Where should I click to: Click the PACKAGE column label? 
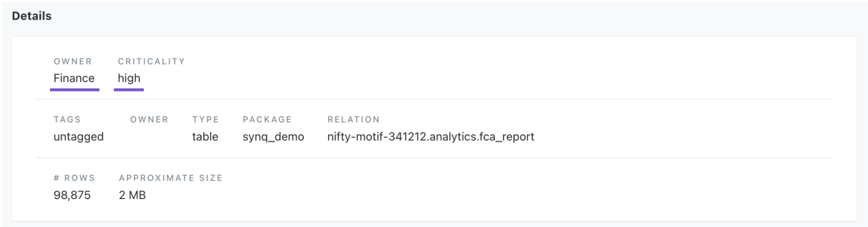click(x=267, y=119)
